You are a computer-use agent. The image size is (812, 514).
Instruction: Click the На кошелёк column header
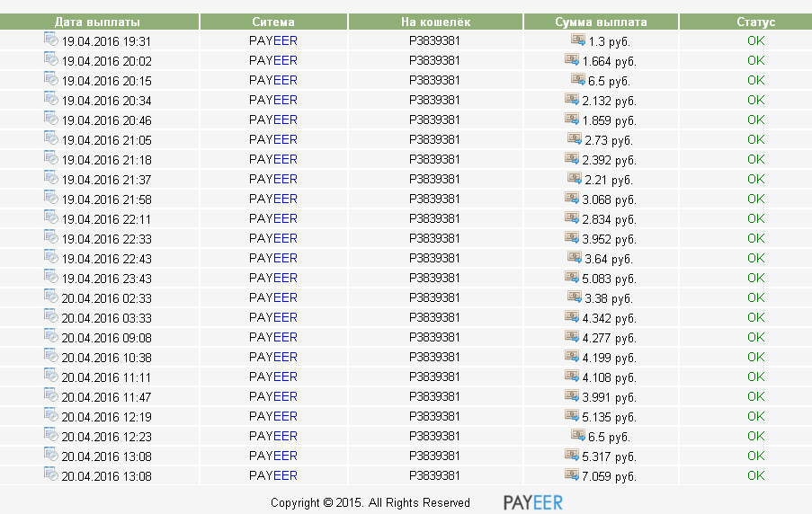(435, 22)
